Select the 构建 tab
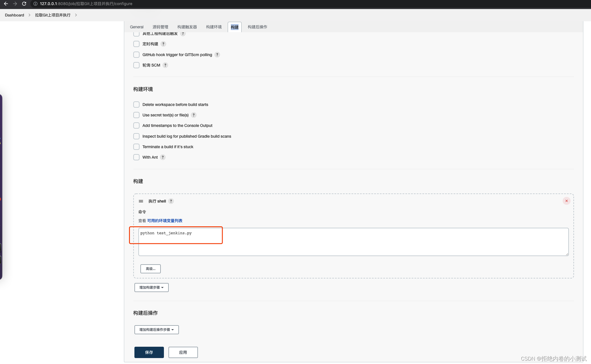This screenshot has height=364, width=591. coord(235,27)
